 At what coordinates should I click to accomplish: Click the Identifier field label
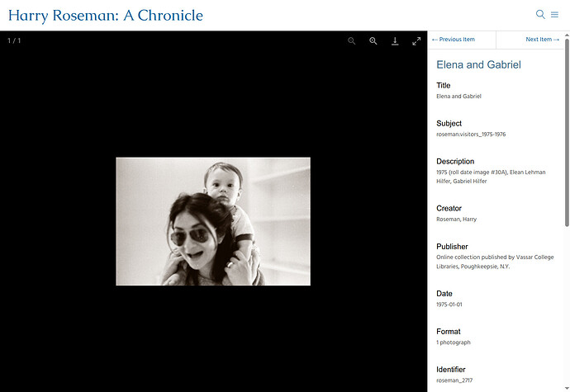click(451, 370)
